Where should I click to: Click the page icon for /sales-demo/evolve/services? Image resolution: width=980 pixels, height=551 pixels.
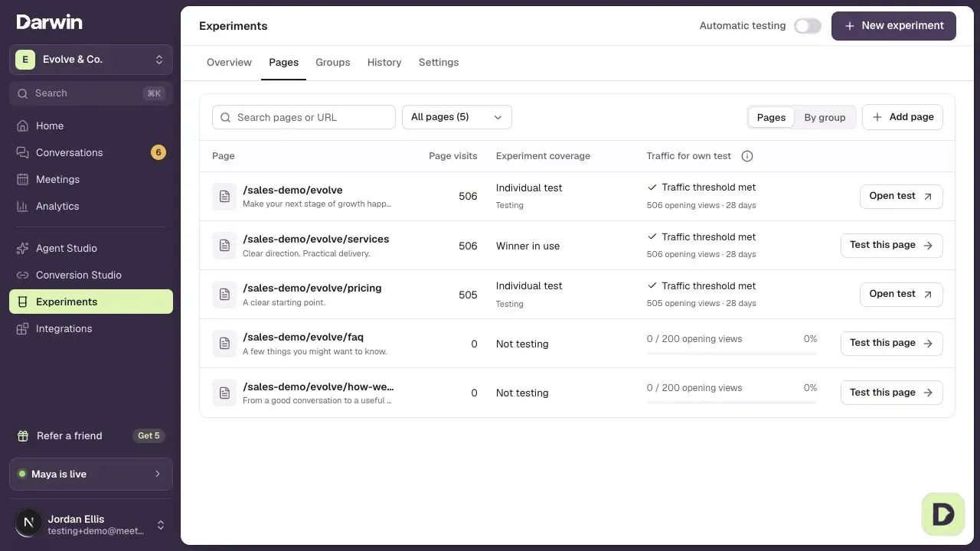click(224, 246)
